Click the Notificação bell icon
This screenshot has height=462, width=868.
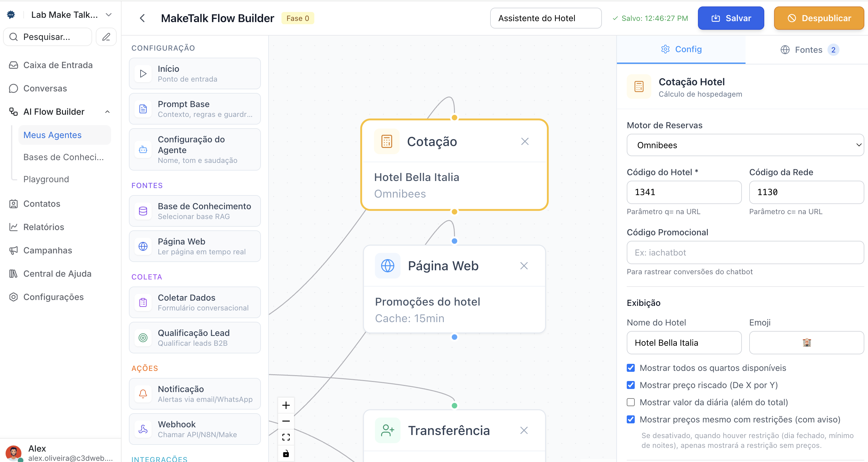[x=143, y=394]
